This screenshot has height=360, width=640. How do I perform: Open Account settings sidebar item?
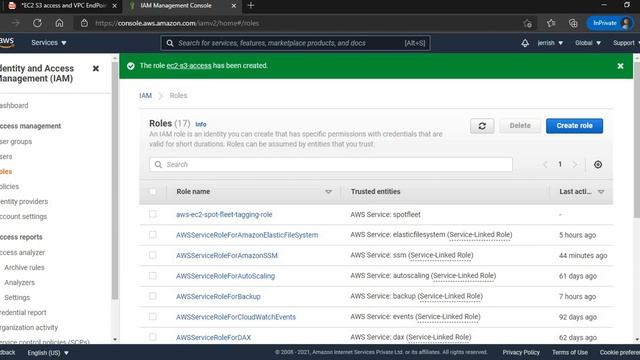pos(23,216)
